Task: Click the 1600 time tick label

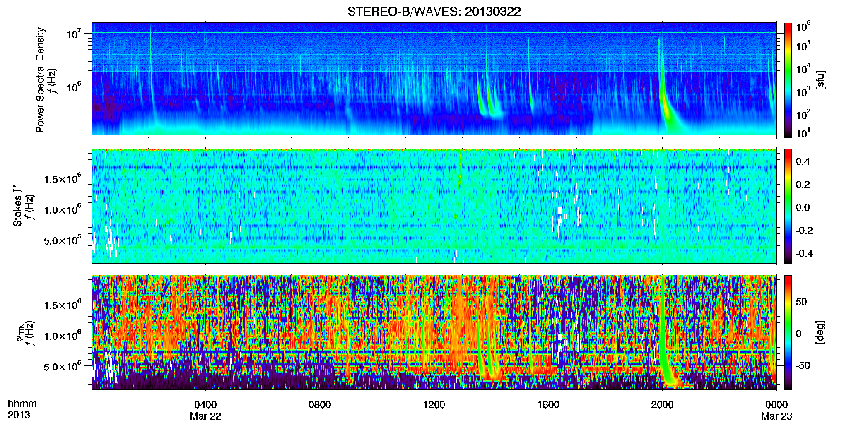Action: tap(548, 404)
